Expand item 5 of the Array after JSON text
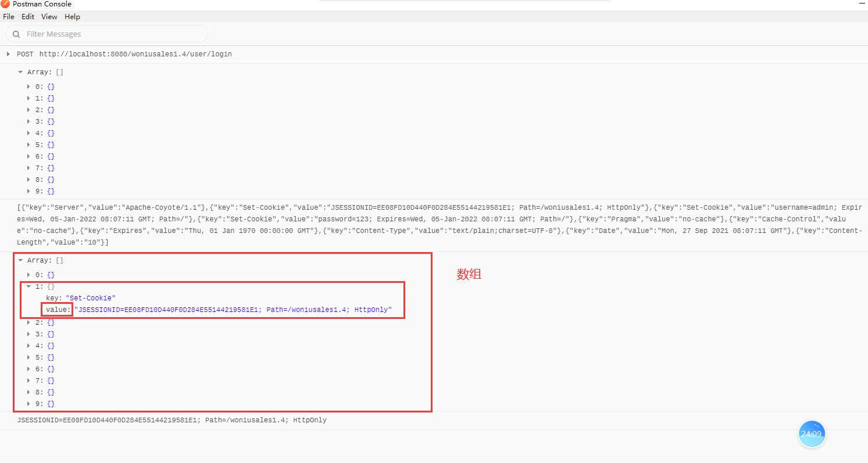This screenshot has width=868, height=463. pyautogui.click(x=28, y=357)
